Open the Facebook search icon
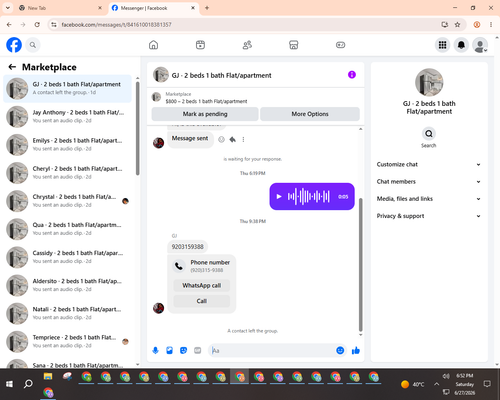500x400 pixels. click(x=33, y=45)
